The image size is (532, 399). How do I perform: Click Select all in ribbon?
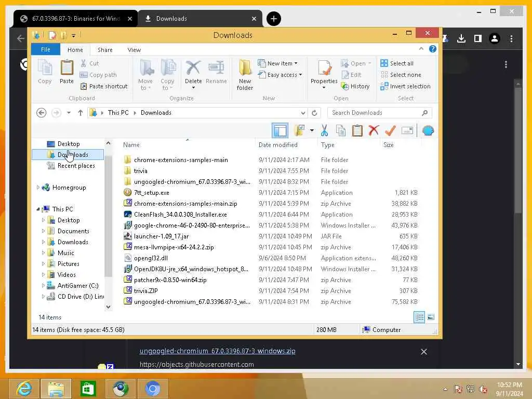(397, 63)
